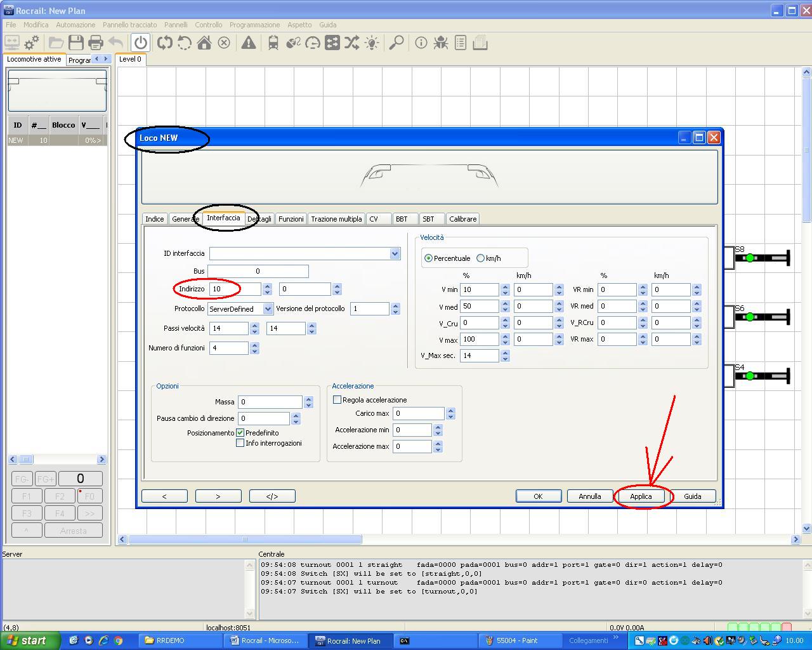Click the Bus input field
The height and width of the screenshot is (650, 812).
pos(258,271)
